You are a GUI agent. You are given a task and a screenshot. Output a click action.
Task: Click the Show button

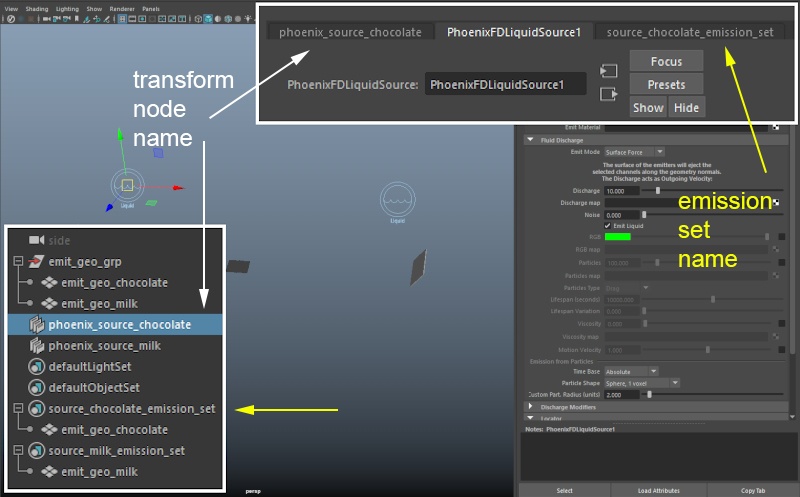pos(648,108)
